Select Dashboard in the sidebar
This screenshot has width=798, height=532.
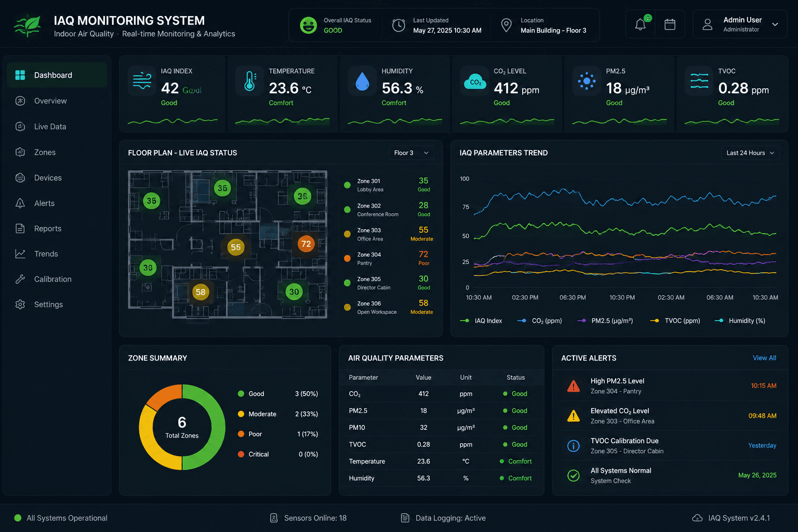[57, 75]
